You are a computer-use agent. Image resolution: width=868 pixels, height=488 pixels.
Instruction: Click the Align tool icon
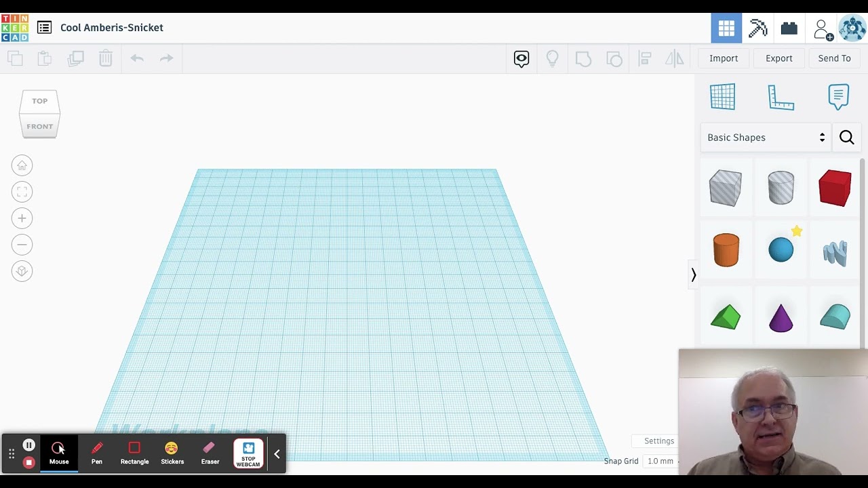(x=645, y=59)
